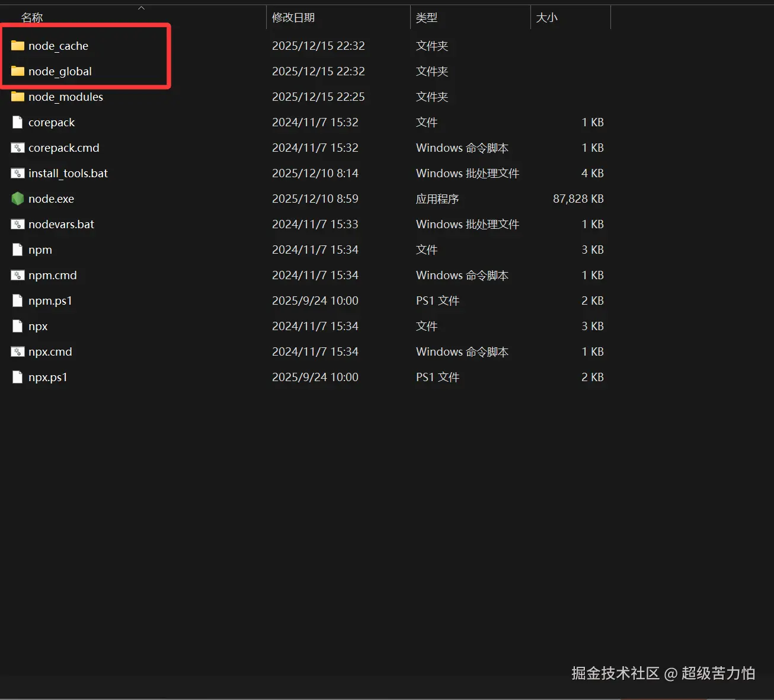The height and width of the screenshot is (700, 774).
Task: Select the node_global folder icon
Action: [18, 71]
